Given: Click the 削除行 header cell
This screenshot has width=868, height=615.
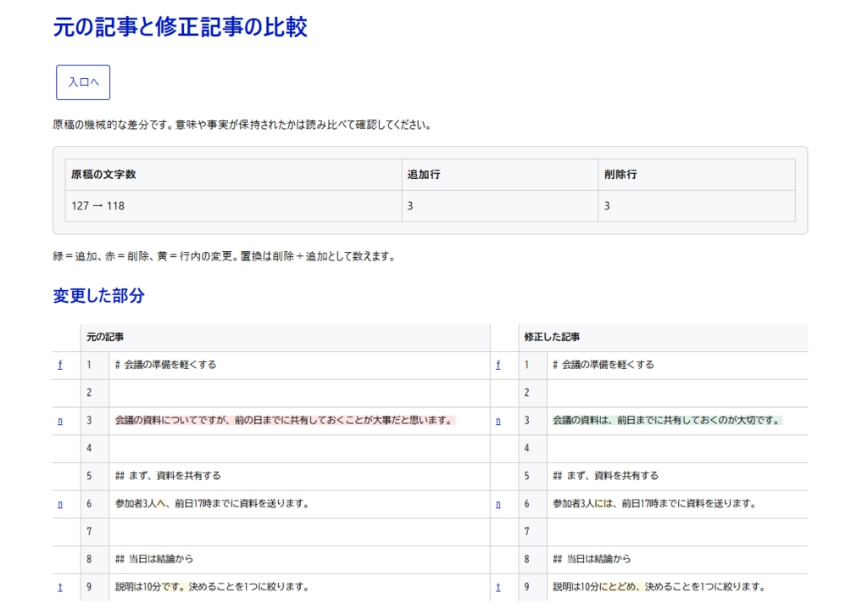Looking at the screenshot, I should click(697, 175).
